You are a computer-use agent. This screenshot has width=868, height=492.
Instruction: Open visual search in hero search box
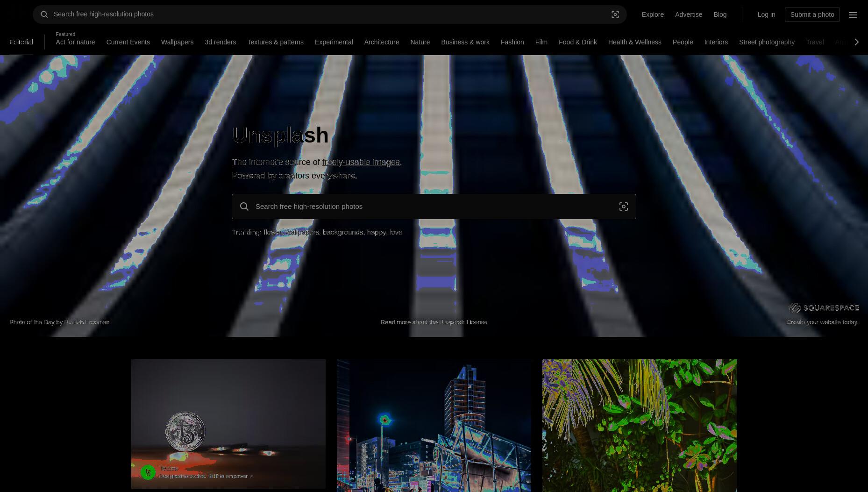[624, 207]
